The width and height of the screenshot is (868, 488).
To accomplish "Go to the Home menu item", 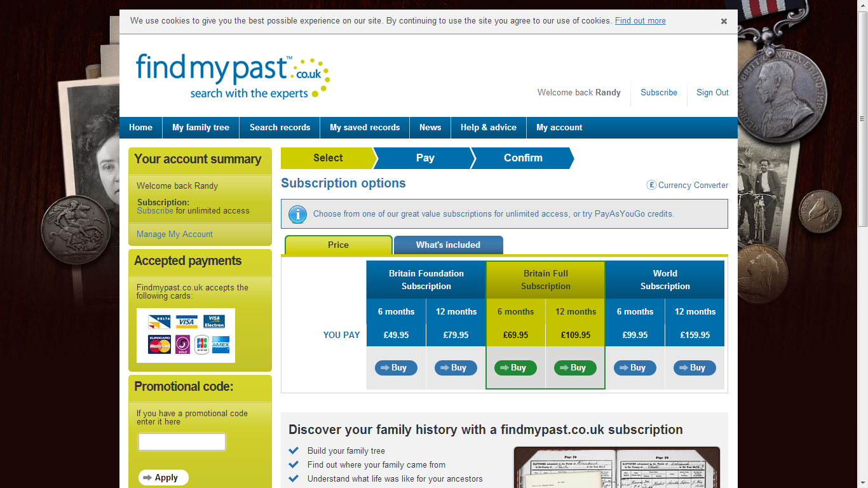I will (140, 127).
